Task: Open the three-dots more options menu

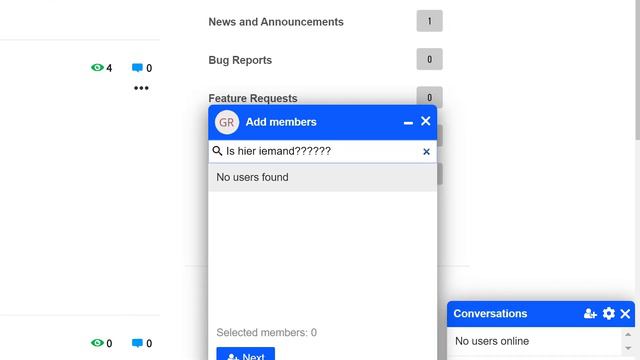Action: pyautogui.click(x=141, y=88)
